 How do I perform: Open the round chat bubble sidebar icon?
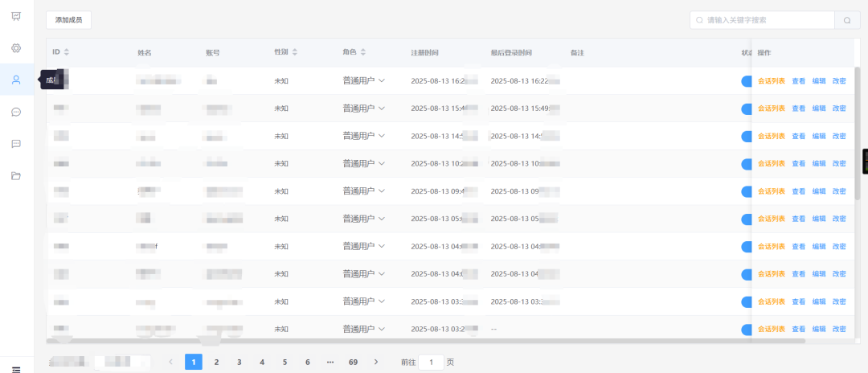(16, 112)
